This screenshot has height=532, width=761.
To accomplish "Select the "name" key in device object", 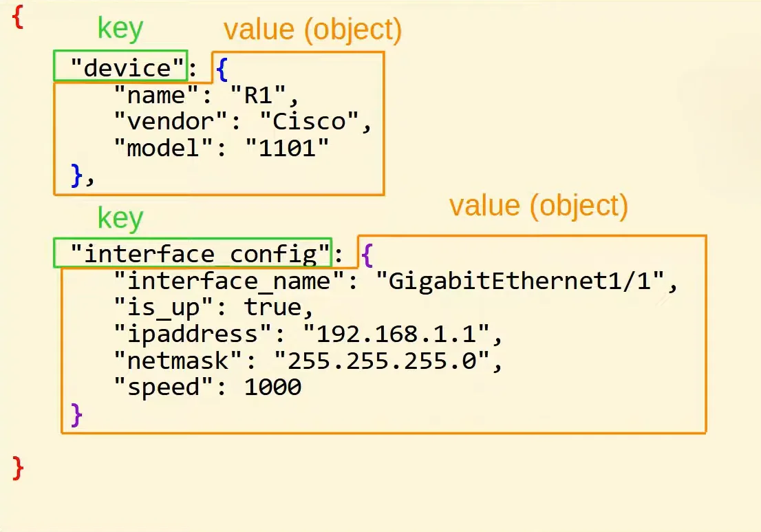I will coord(156,94).
